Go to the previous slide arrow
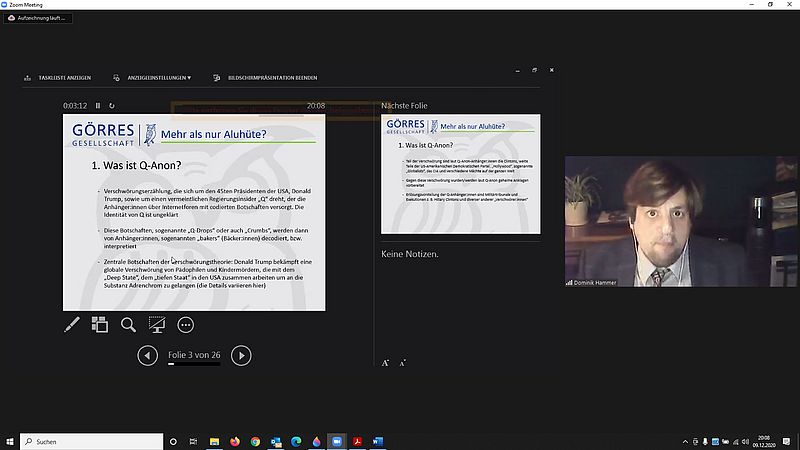The height and width of the screenshot is (450, 800). click(x=147, y=355)
